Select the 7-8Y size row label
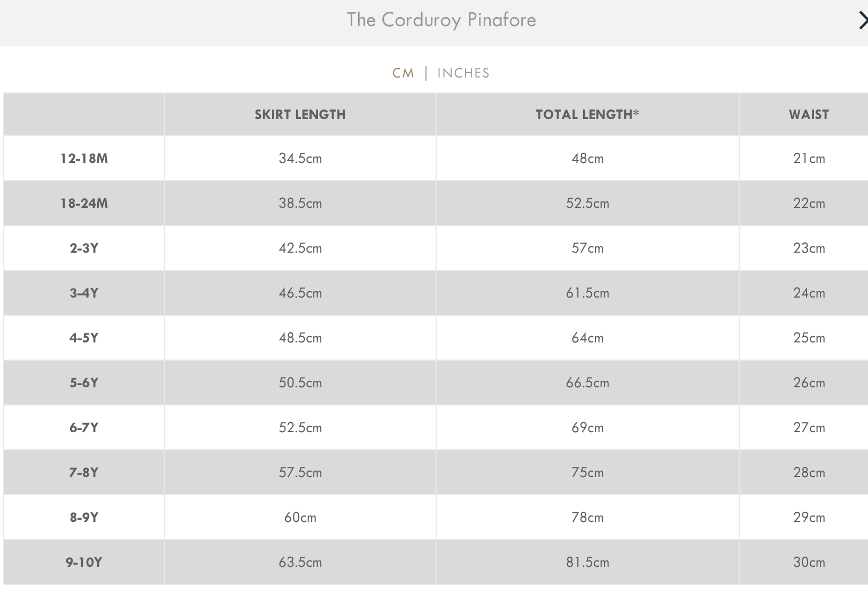This screenshot has width=868, height=593. (x=84, y=472)
